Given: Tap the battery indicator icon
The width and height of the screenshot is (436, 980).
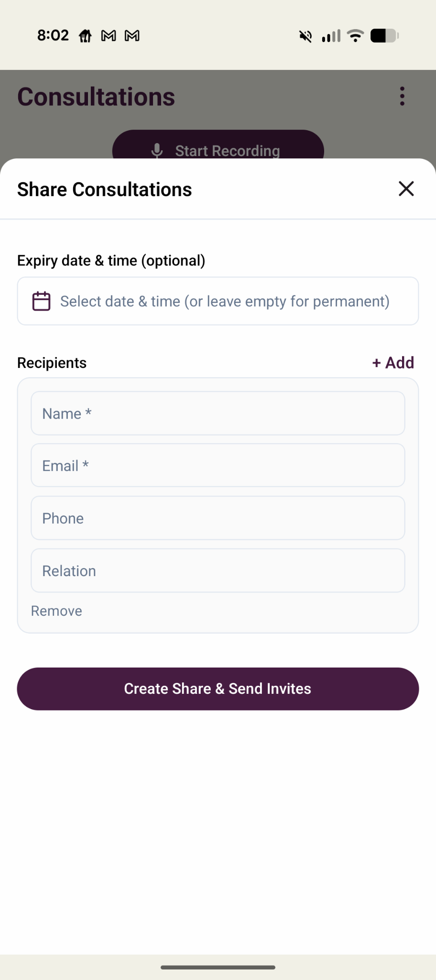Looking at the screenshot, I should pyautogui.click(x=385, y=35).
